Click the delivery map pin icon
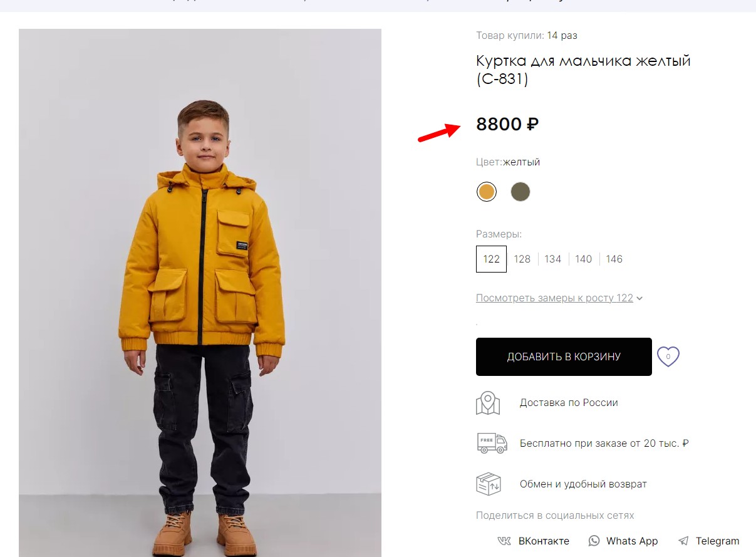The width and height of the screenshot is (756, 557). pos(488,403)
